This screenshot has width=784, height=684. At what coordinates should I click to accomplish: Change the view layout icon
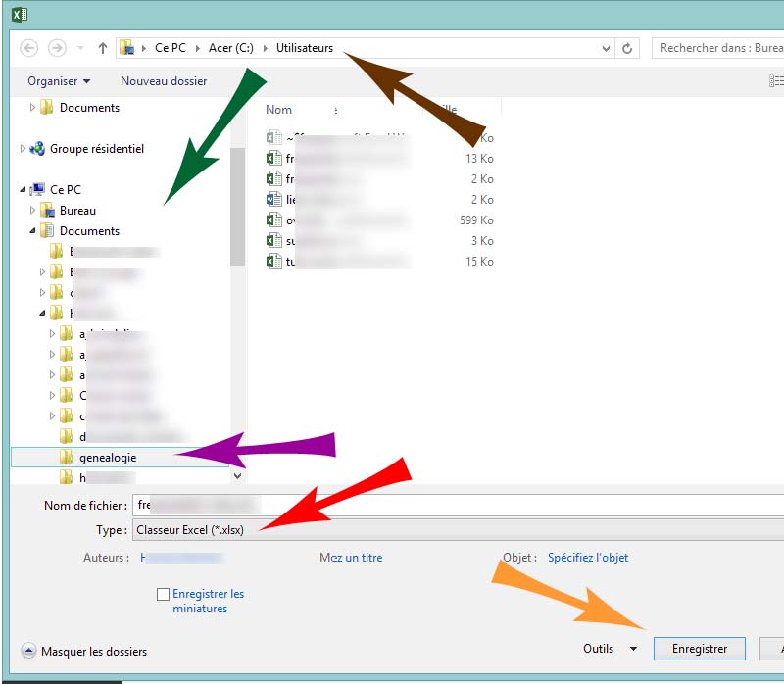776,81
